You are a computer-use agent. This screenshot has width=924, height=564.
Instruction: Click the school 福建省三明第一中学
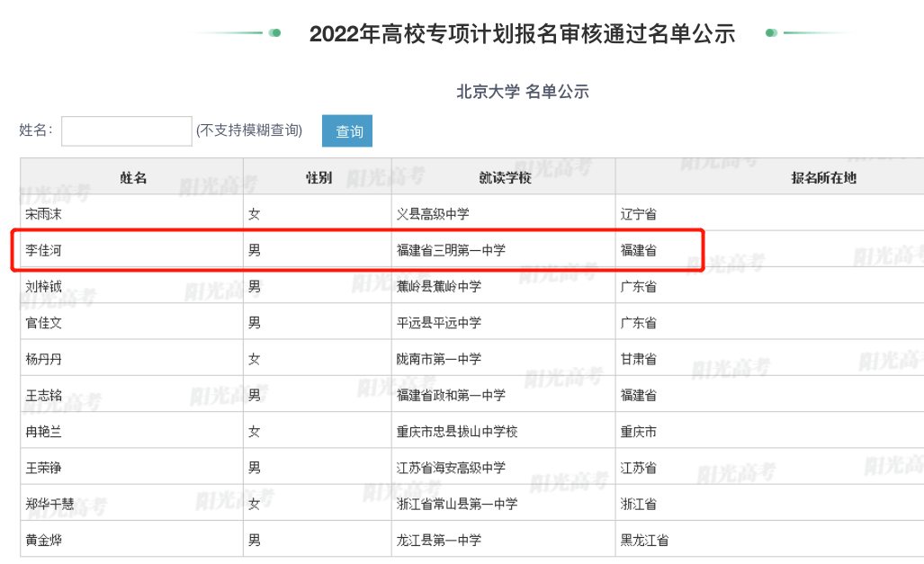pyautogui.click(x=451, y=250)
